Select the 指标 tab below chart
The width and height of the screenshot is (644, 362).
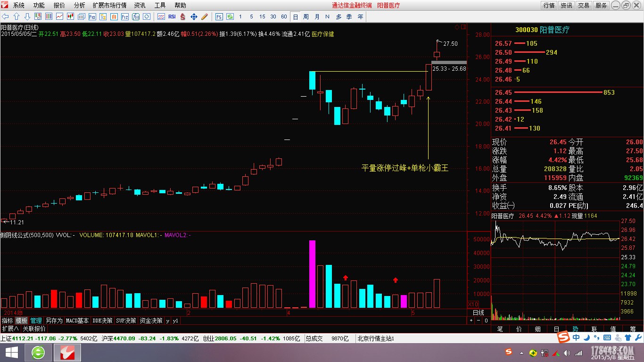pyautogui.click(x=8, y=321)
